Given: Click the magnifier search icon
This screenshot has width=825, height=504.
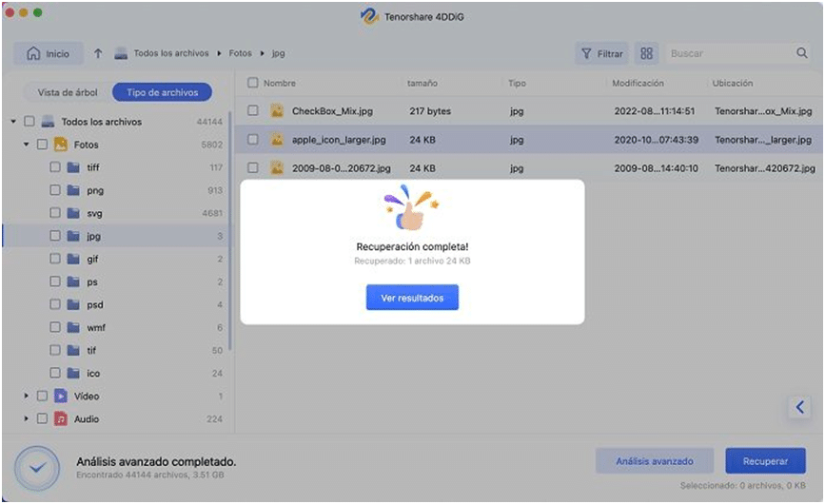Looking at the screenshot, I should [802, 53].
